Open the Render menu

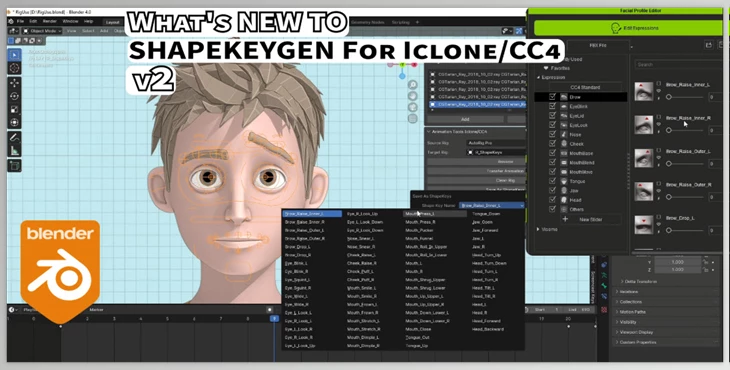click(x=50, y=21)
